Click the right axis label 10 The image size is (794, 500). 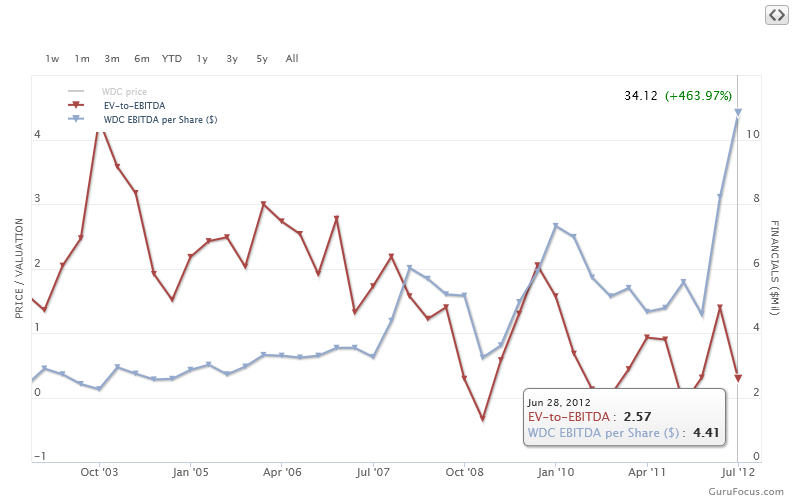coord(753,134)
